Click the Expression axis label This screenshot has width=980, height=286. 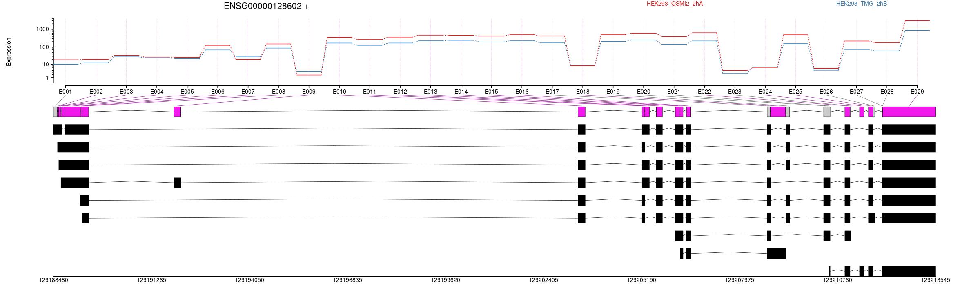(x=9, y=52)
